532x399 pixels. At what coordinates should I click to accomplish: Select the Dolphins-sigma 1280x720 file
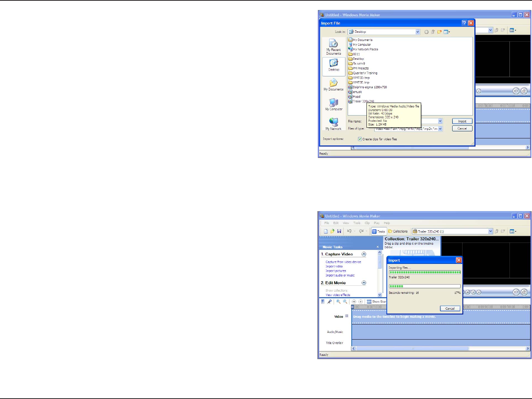click(368, 87)
